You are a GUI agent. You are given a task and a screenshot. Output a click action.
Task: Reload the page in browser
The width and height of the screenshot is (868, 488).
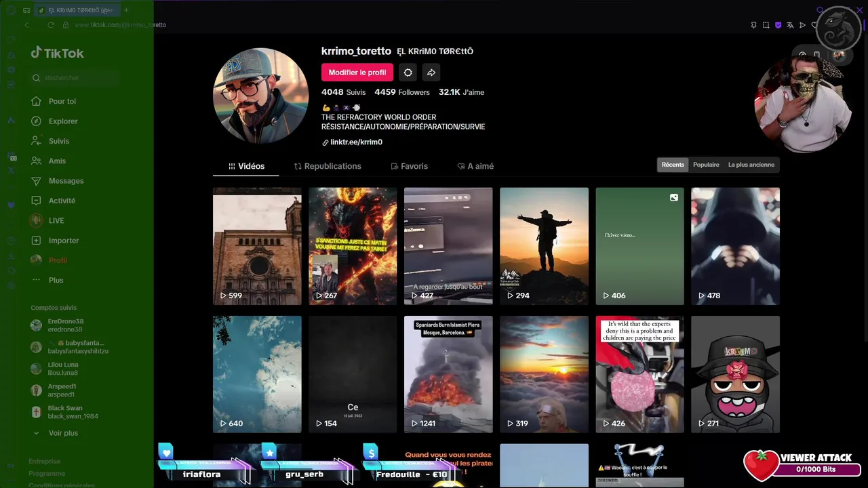[x=50, y=25]
